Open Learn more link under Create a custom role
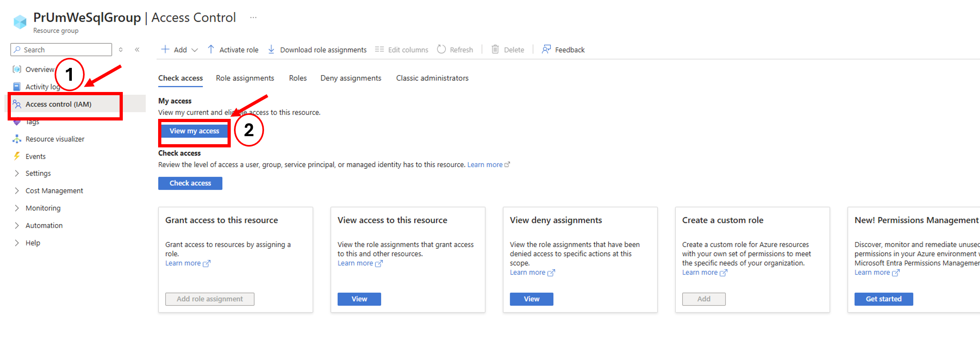Image resolution: width=980 pixels, height=343 pixels. click(x=700, y=272)
